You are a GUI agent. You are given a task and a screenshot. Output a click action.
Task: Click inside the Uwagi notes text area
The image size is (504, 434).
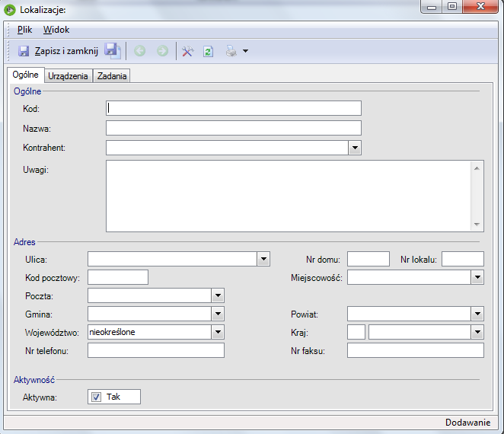pos(289,196)
